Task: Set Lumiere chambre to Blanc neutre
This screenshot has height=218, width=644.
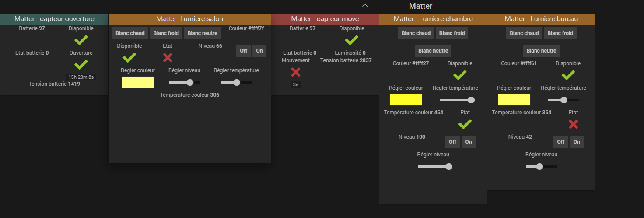Action: pyautogui.click(x=433, y=51)
